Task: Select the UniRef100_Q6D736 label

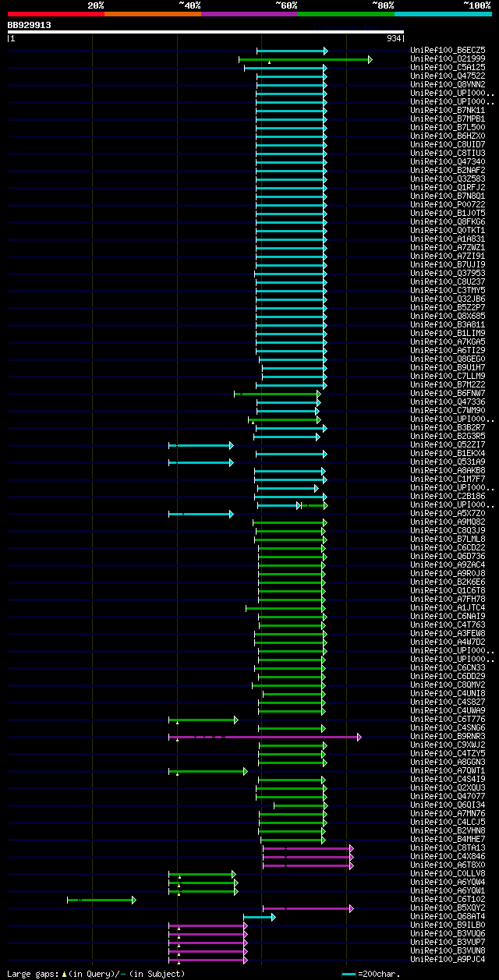Action: click(449, 557)
